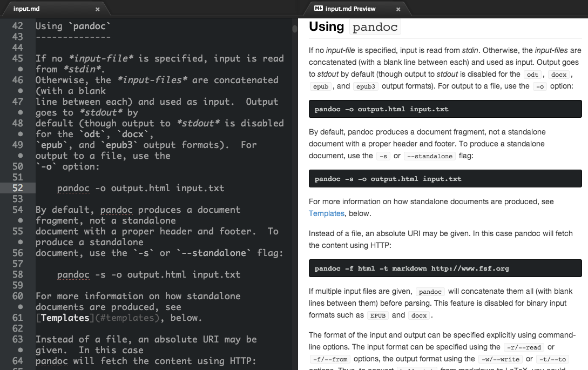The image size is (588, 370).
Task: Click the --standalone inline code in preview
Action: click(430, 156)
